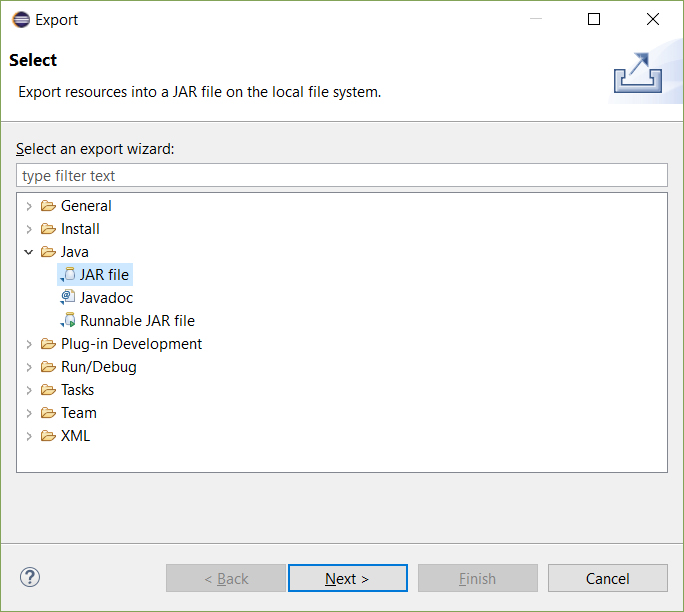Focus the filter text input field
This screenshot has width=684, height=612.
tap(342, 176)
